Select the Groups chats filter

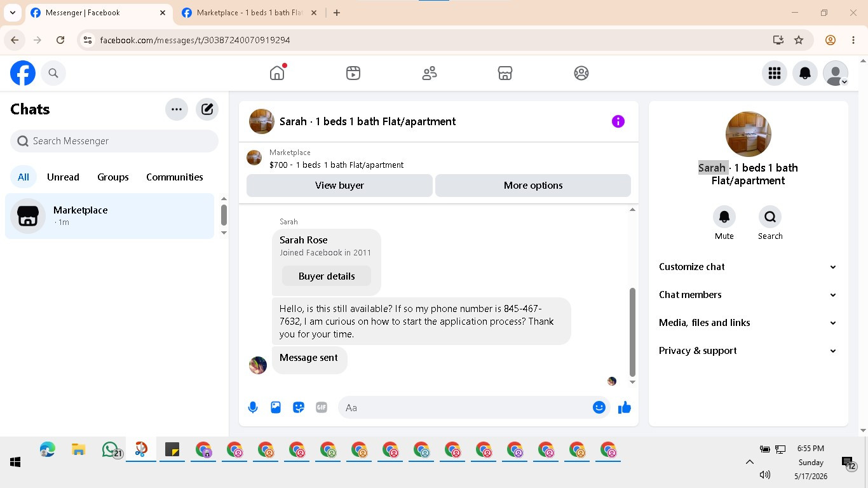click(113, 177)
